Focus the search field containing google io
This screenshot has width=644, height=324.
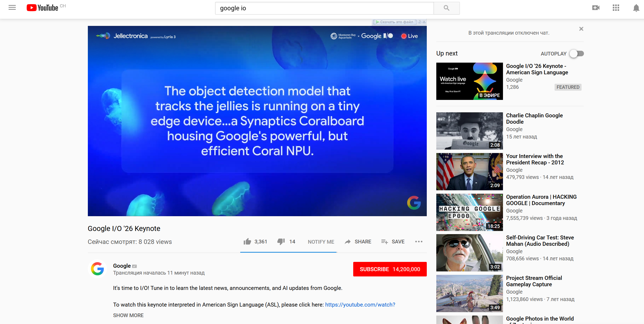tap(324, 8)
